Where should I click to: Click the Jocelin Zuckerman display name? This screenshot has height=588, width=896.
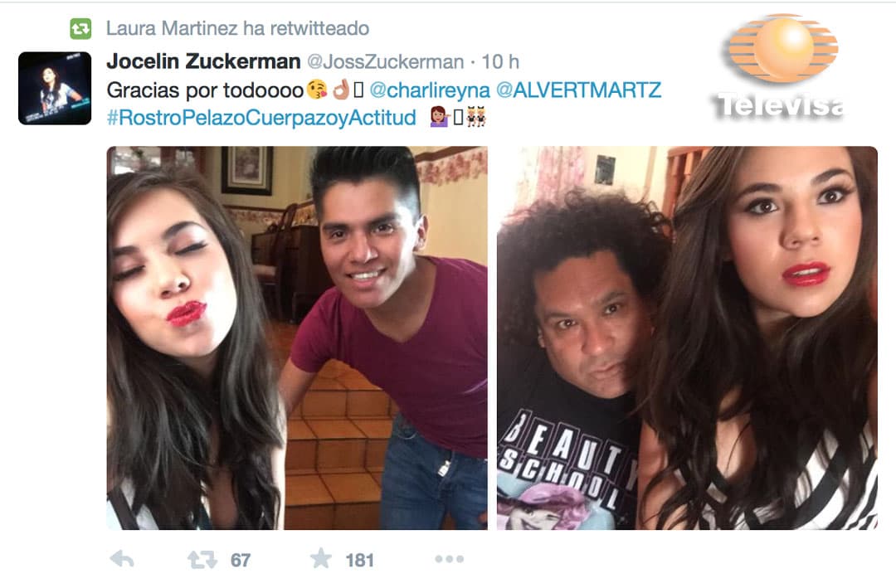(203, 61)
